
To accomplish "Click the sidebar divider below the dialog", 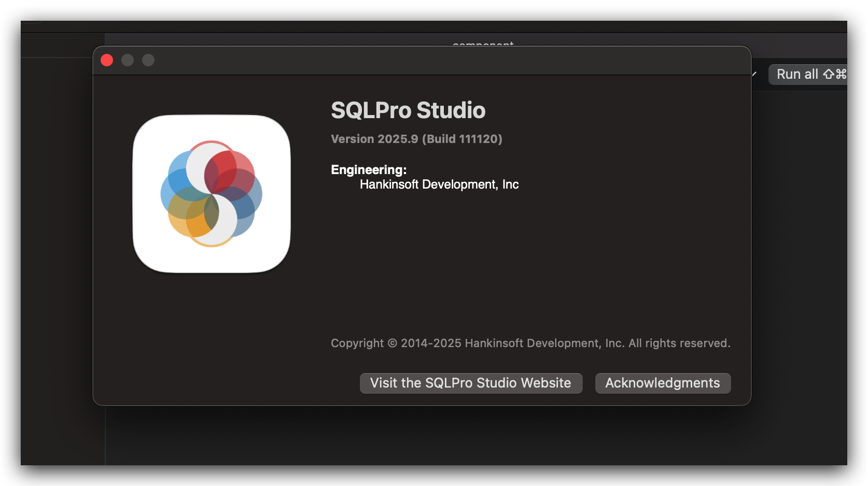I will click(105, 435).
